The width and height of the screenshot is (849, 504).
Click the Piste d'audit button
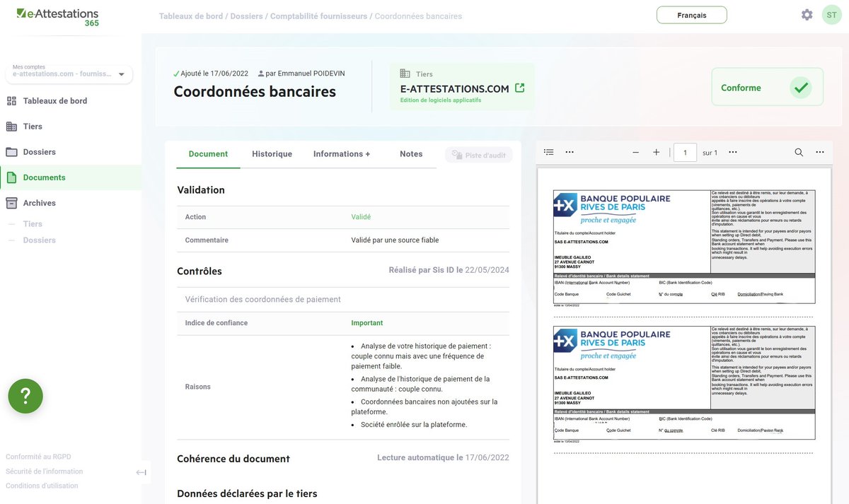(479, 155)
